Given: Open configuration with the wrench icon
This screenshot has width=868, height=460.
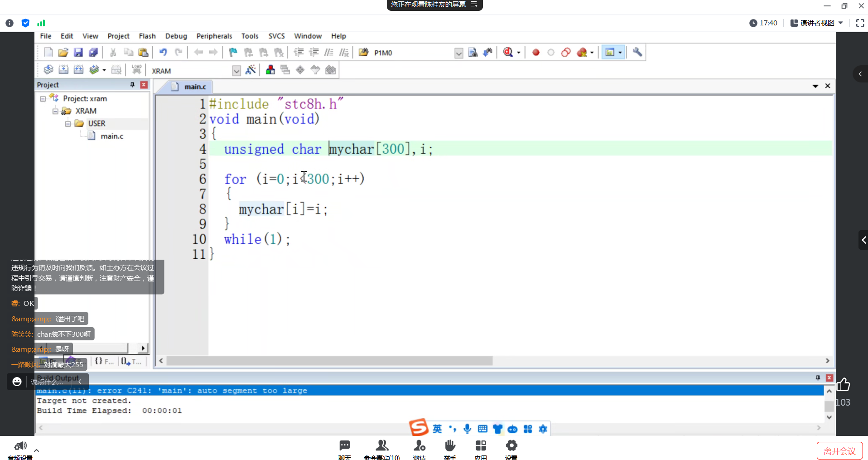Looking at the screenshot, I should coord(637,53).
